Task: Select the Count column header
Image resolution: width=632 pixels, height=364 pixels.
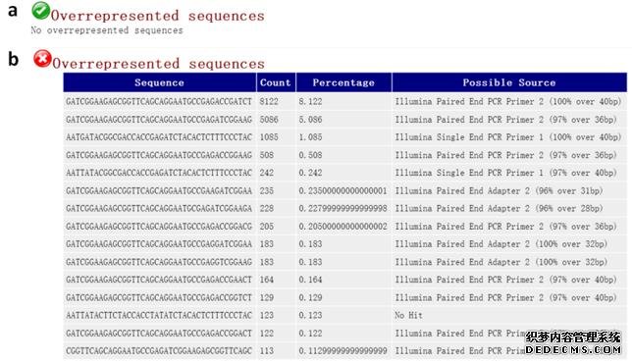Action: pyautogui.click(x=276, y=82)
